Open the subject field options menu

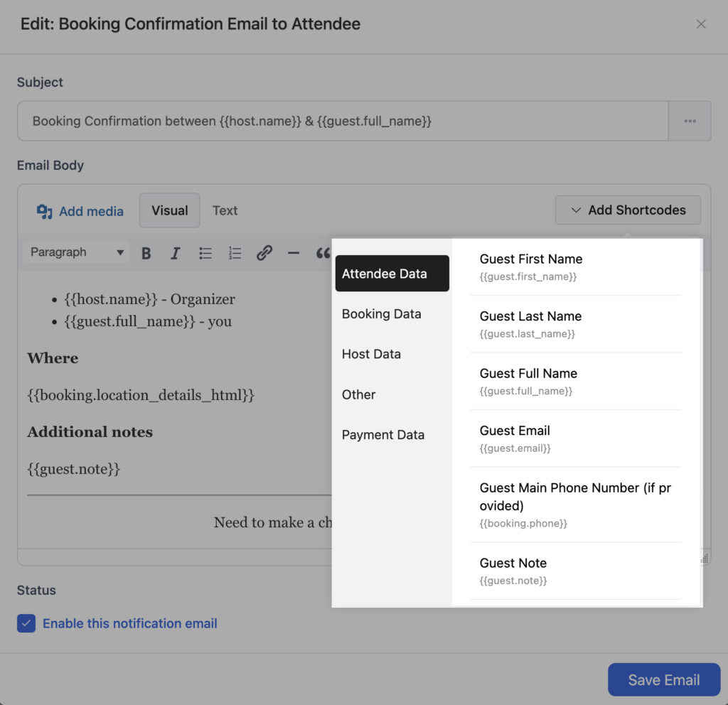click(690, 121)
